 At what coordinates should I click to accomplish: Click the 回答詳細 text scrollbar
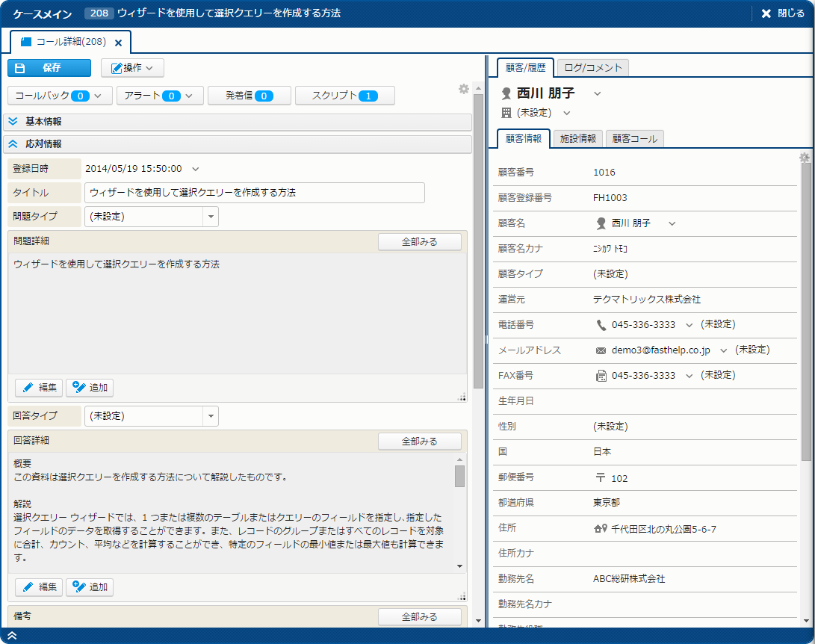(459, 515)
